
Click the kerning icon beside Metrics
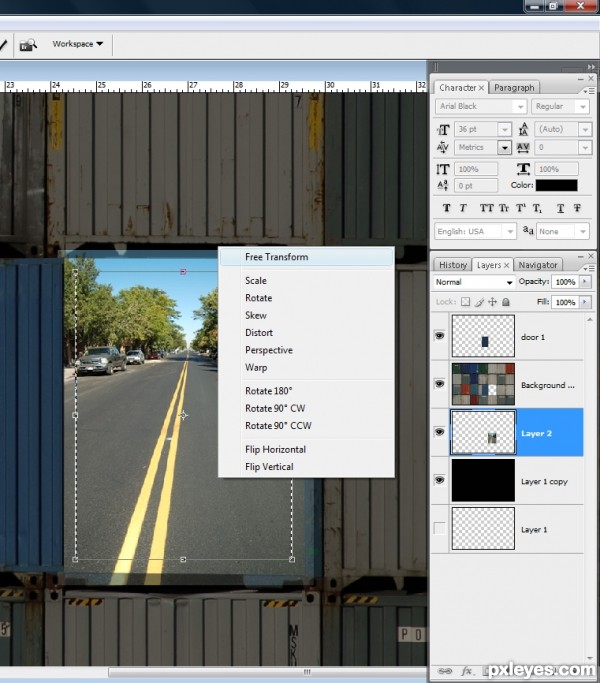click(x=443, y=148)
